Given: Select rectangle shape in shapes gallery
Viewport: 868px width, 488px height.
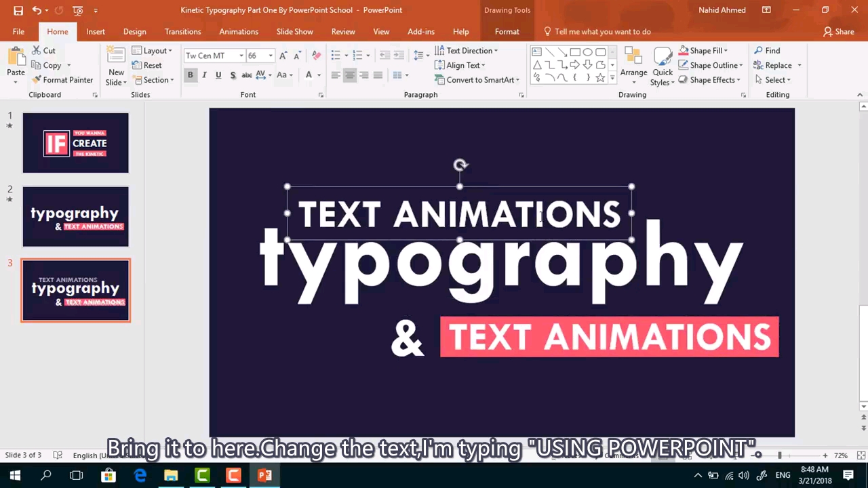Looking at the screenshot, I should (x=575, y=52).
